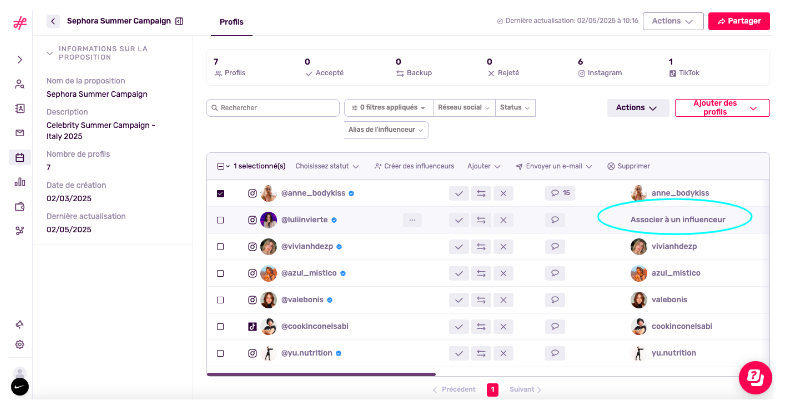Click the Supprimer delete action
Viewport: 790px width, 409px height.
click(628, 166)
